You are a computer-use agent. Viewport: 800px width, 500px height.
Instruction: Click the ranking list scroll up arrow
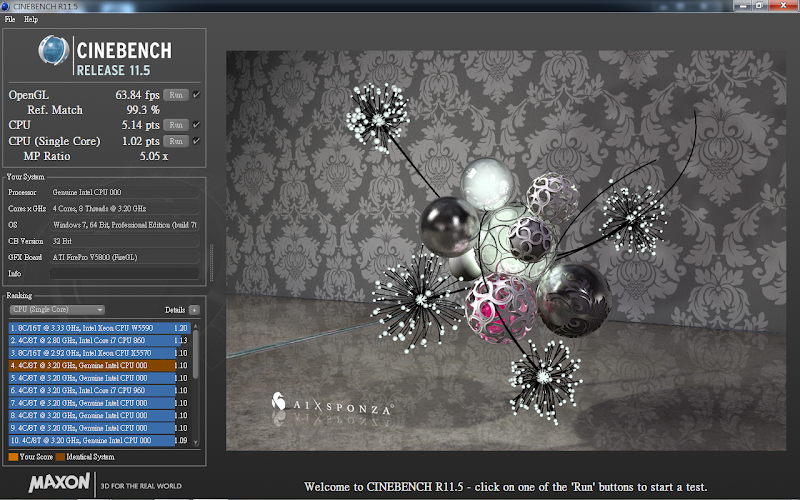point(195,326)
